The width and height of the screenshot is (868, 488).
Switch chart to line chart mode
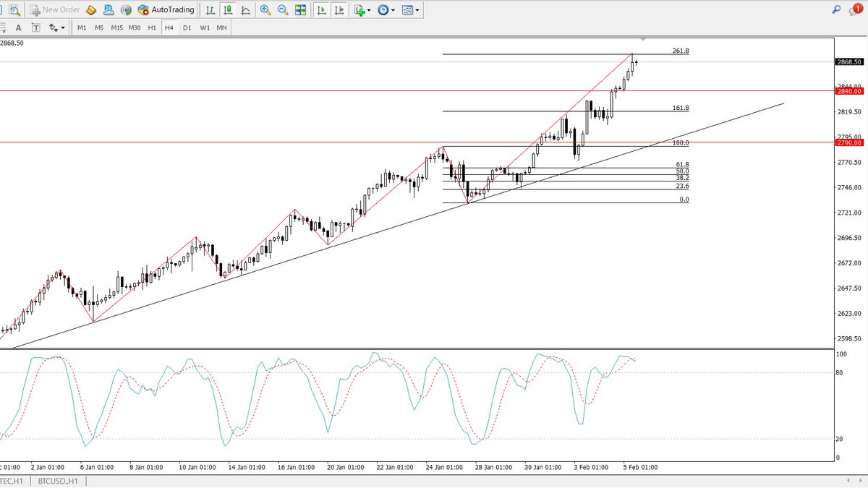tap(245, 10)
